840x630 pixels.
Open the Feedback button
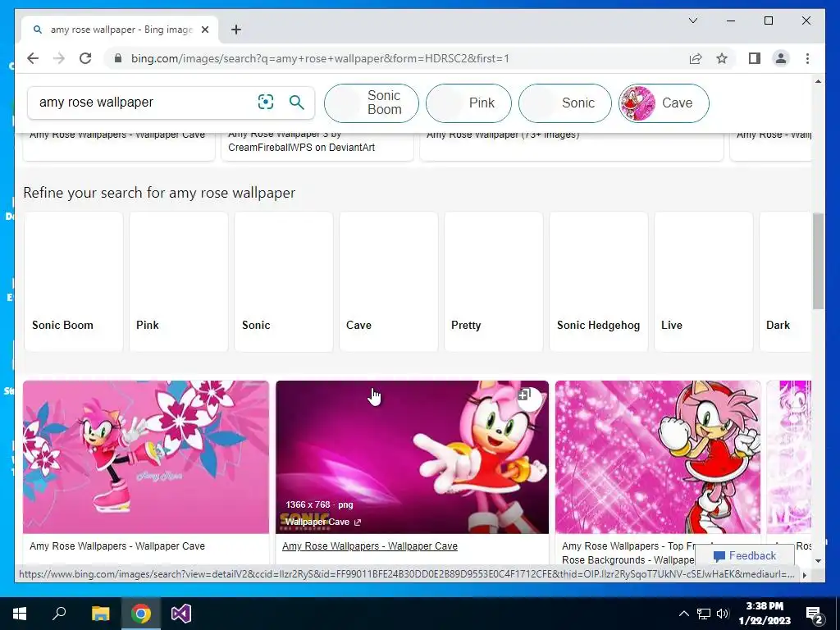click(745, 555)
